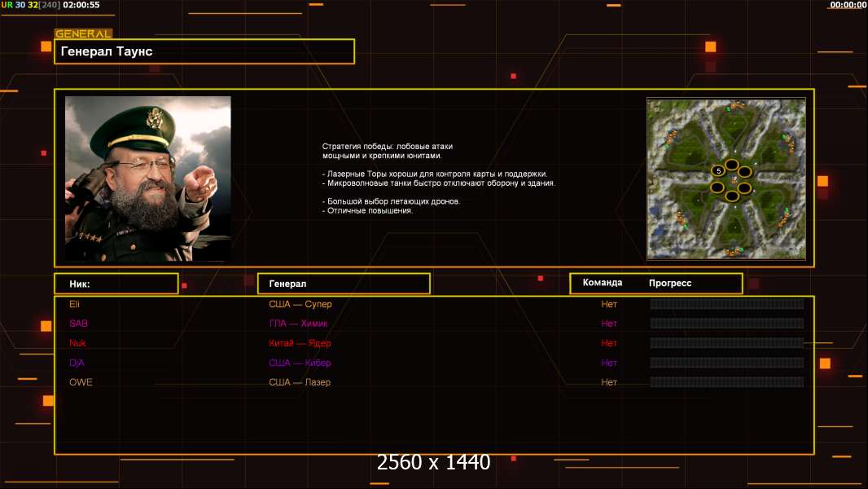868x489 pixels.
Task: Click the Ник: column header
Action: (116, 284)
